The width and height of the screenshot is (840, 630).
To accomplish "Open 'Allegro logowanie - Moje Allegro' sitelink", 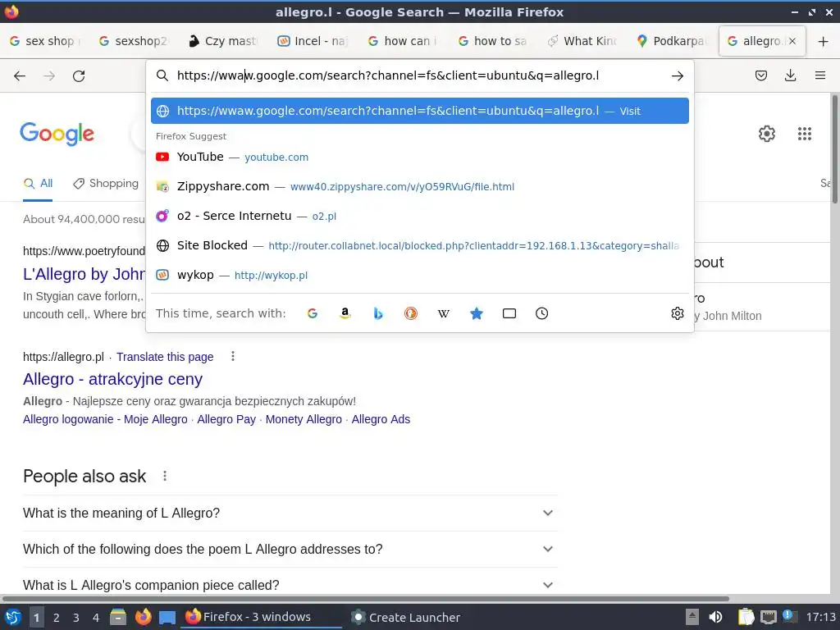I will click(105, 419).
